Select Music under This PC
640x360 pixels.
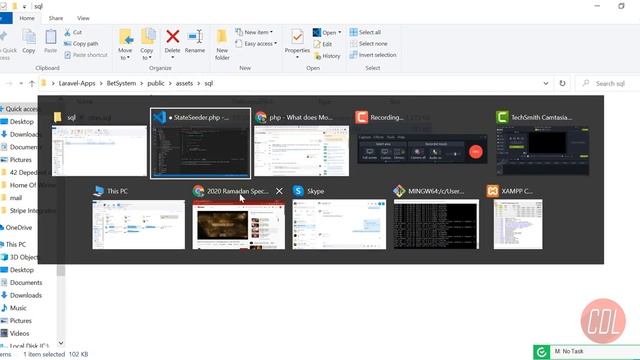18,308
